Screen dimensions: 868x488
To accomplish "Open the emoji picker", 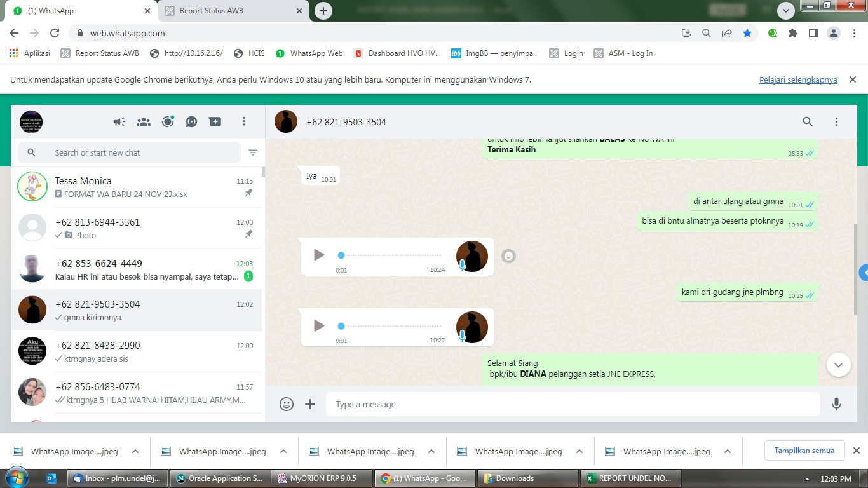I will [x=287, y=404].
